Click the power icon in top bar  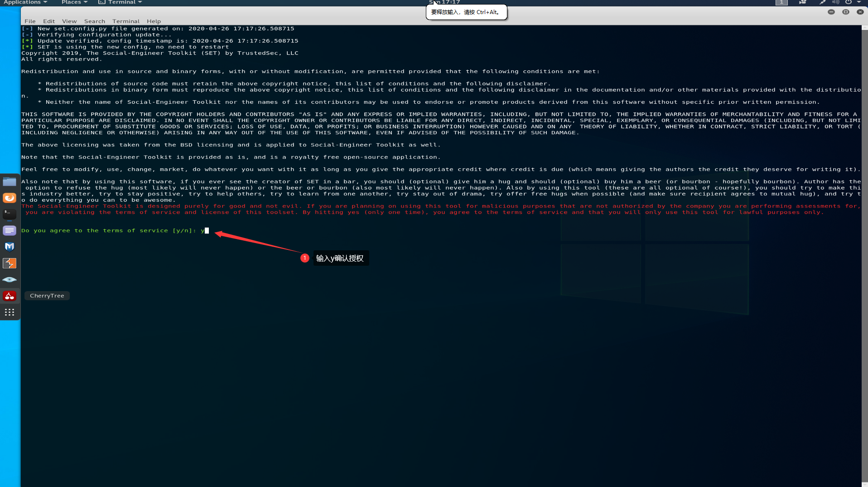[x=848, y=2]
